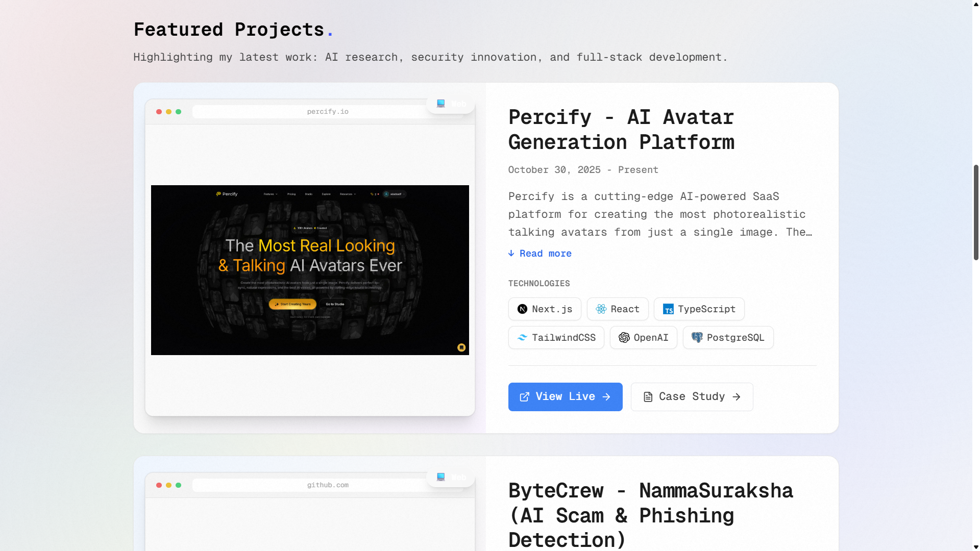Click the document icon in Case Study

tap(648, 397)
